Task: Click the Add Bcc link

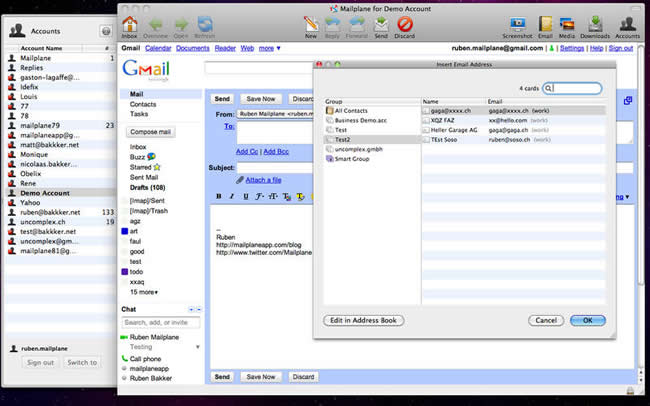Action: (x=276, y=151)
